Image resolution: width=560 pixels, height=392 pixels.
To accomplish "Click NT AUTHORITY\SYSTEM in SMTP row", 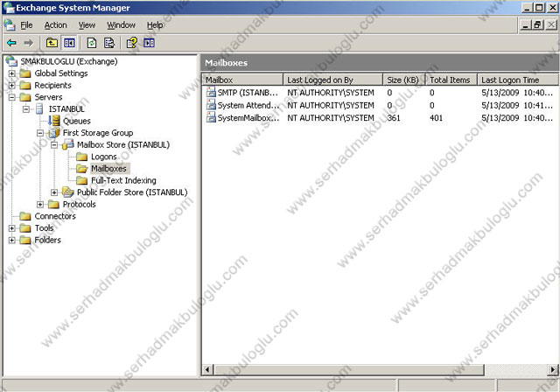I will point(331,93).
